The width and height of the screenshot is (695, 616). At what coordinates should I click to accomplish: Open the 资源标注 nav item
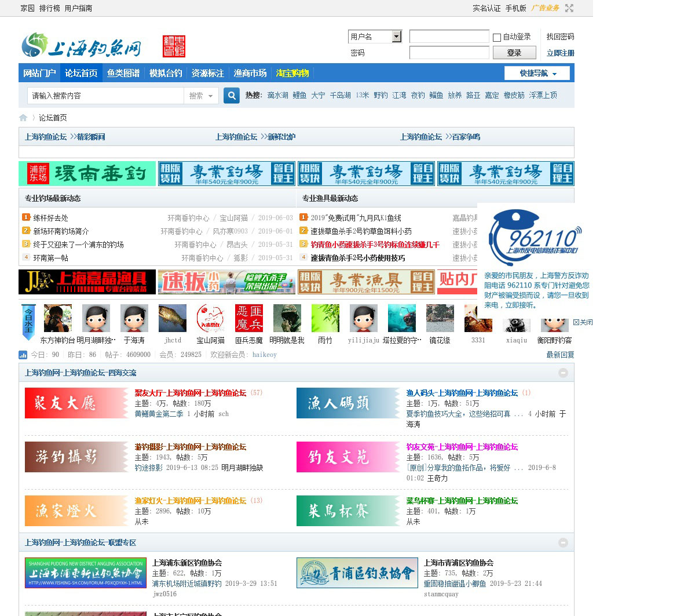(x=208, y=73)
